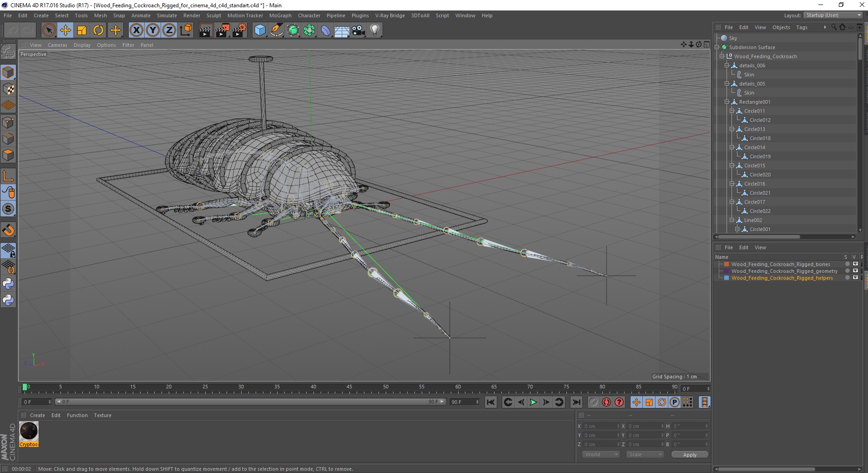Toggle Y-axis lock

point(153,30)
